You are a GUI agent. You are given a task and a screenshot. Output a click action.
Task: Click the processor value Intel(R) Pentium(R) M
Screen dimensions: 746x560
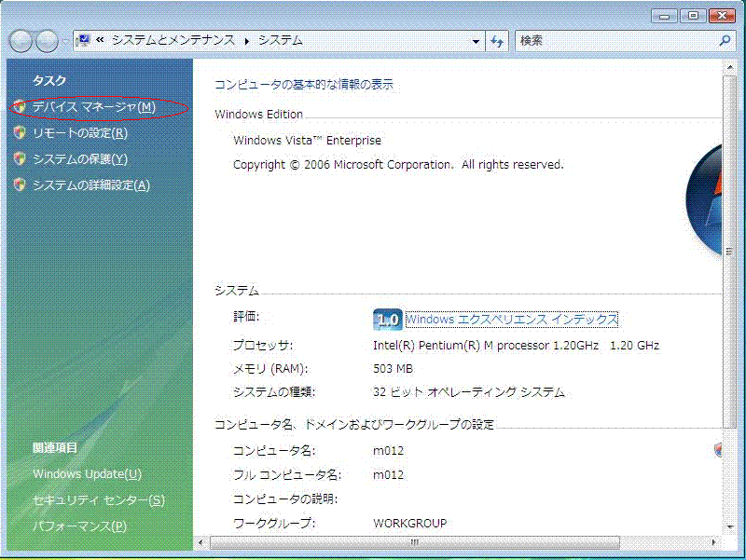tap(516, 345)
